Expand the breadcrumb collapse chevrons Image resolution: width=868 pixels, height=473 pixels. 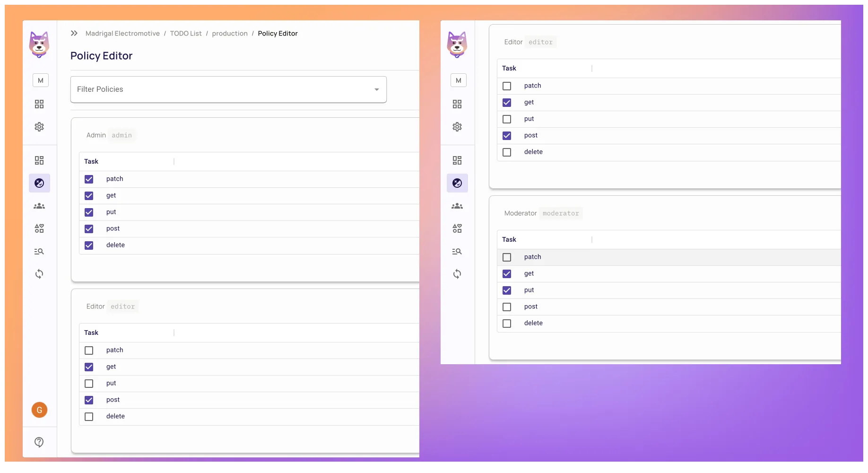(74, 33)
